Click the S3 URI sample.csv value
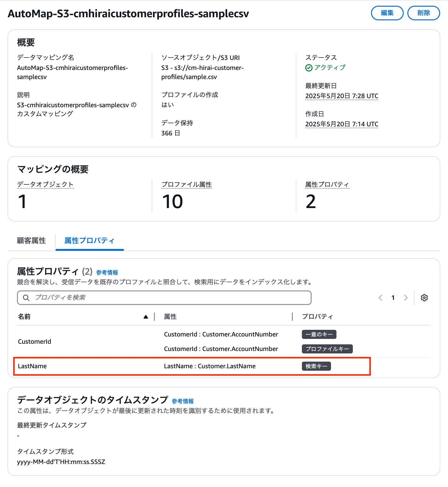The height and width of the screenshot is (487, 448). [x=202, y=72]
